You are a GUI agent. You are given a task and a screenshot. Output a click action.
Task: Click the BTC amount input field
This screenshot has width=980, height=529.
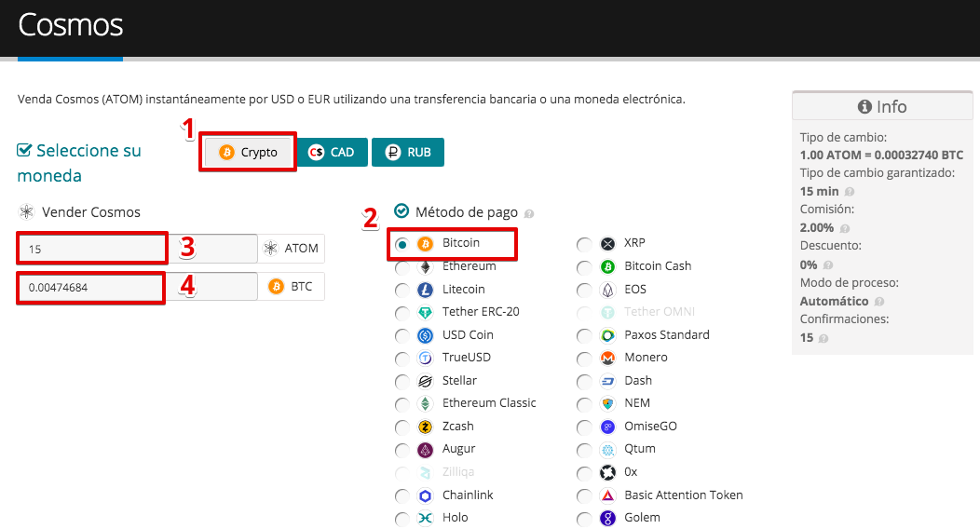coord(138,287)
